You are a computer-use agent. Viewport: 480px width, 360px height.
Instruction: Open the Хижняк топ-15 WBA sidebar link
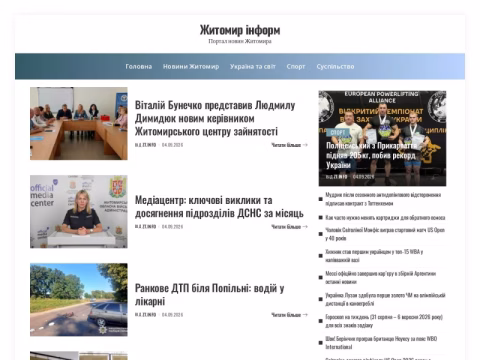tap(374, 256)
